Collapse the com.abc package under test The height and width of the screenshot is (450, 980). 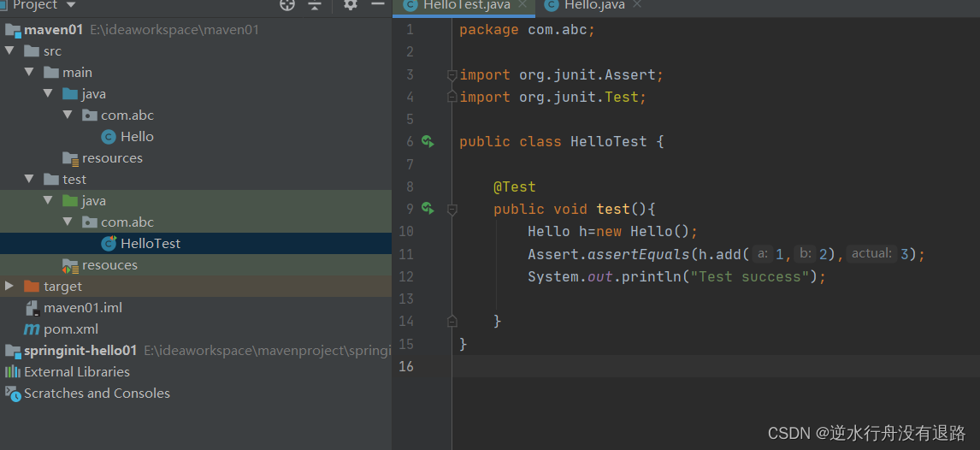pos(68,222)
